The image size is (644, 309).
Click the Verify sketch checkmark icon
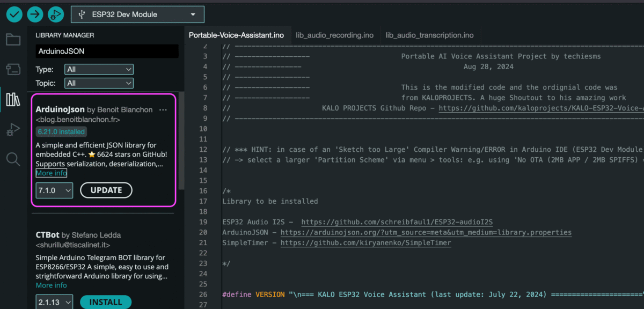click(13, 14)
